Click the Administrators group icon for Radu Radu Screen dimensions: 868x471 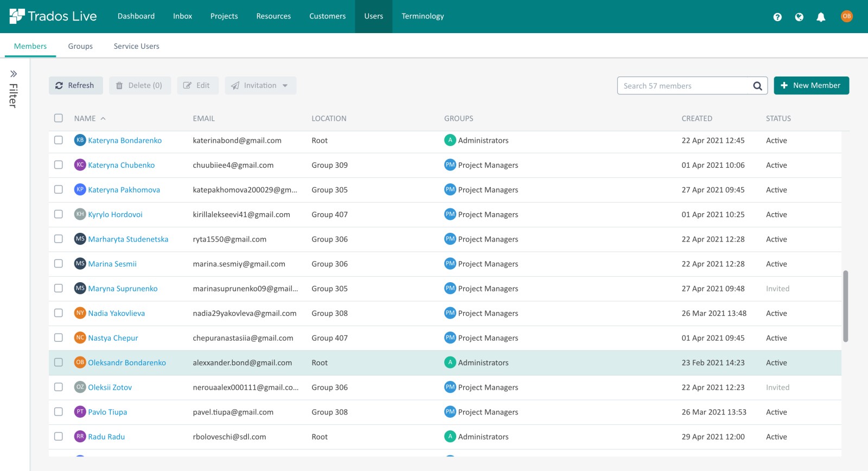tap(450, 436)
